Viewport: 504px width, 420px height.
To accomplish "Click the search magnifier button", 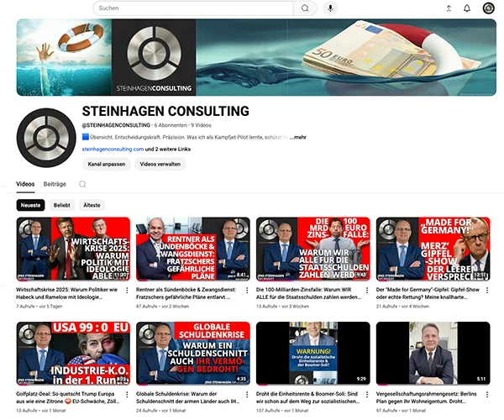I will click(x=305, y=8).
